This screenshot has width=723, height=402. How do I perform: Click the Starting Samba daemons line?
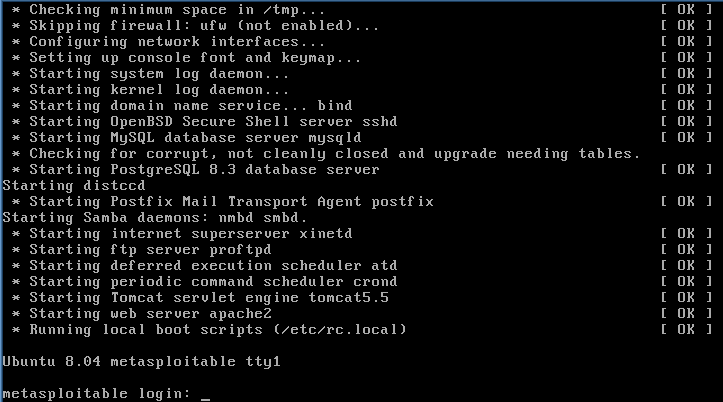coord(155,218)
